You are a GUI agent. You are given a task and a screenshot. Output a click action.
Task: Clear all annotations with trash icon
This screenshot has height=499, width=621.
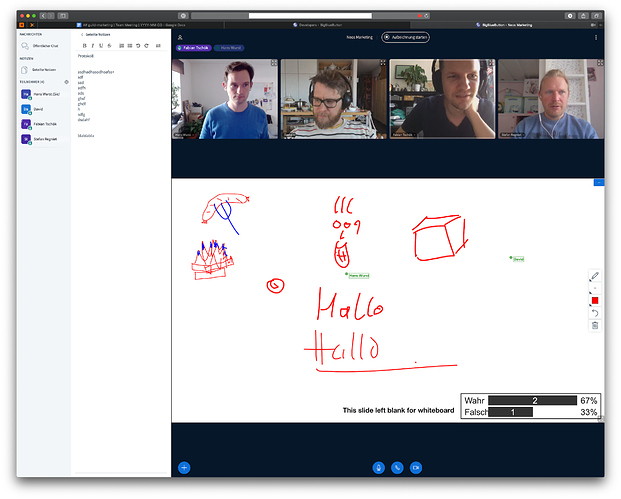[x=595, y=325]
